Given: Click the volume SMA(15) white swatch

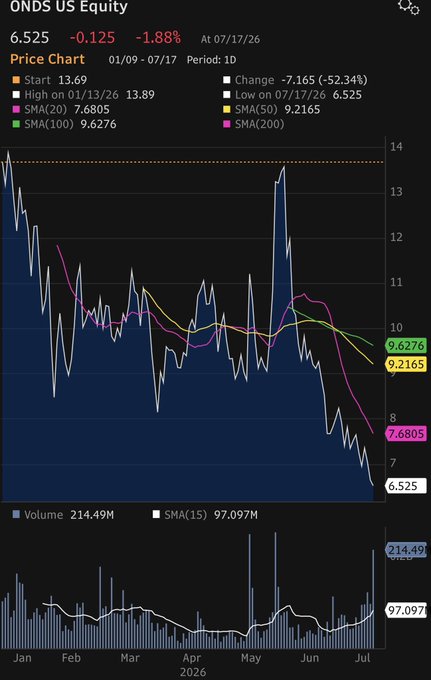Looking at the screenshot, I should click(x=156, y=515).
